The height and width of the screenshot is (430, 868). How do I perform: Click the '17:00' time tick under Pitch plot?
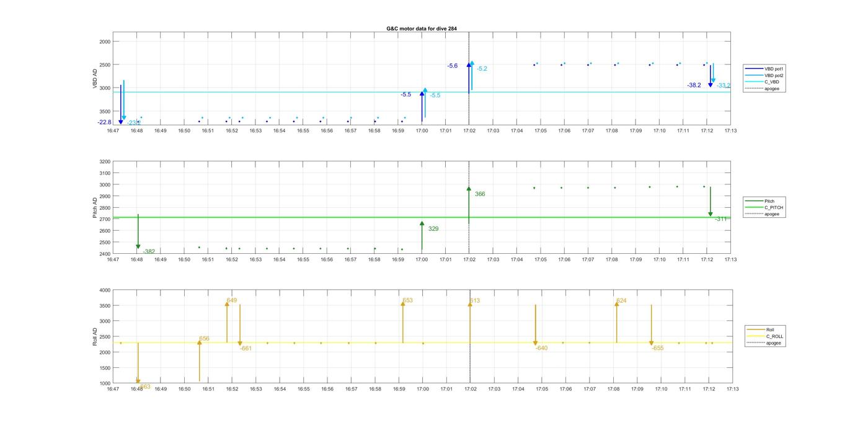coord(422,259)
